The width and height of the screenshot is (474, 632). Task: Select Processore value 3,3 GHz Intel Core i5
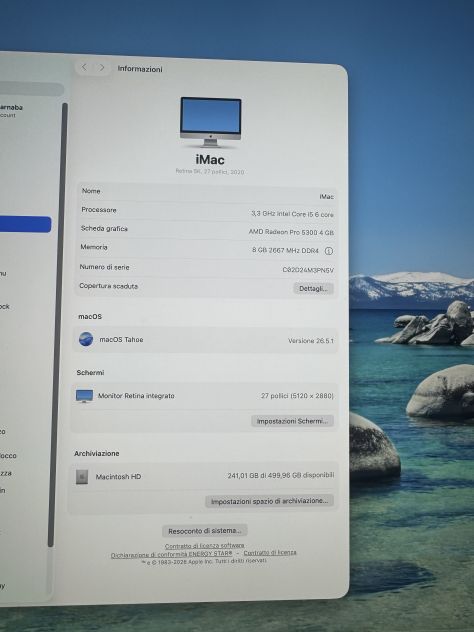(x=292, y=214)
